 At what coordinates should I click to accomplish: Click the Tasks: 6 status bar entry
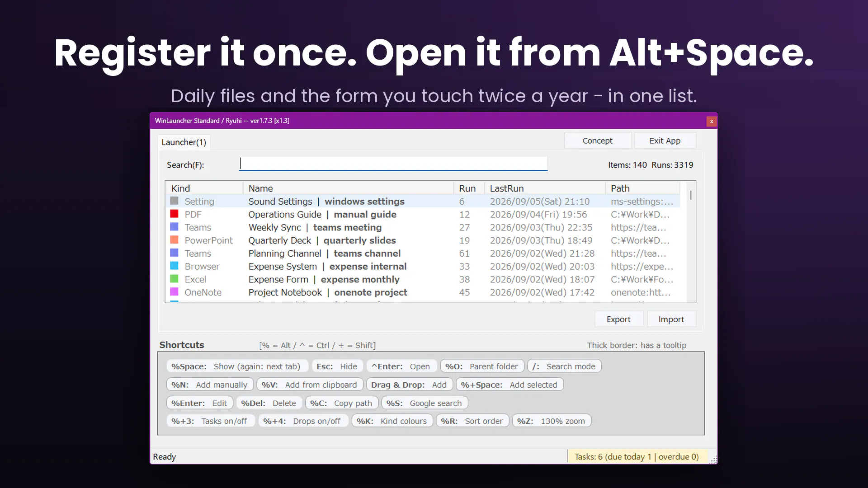(x=637, y=456)
